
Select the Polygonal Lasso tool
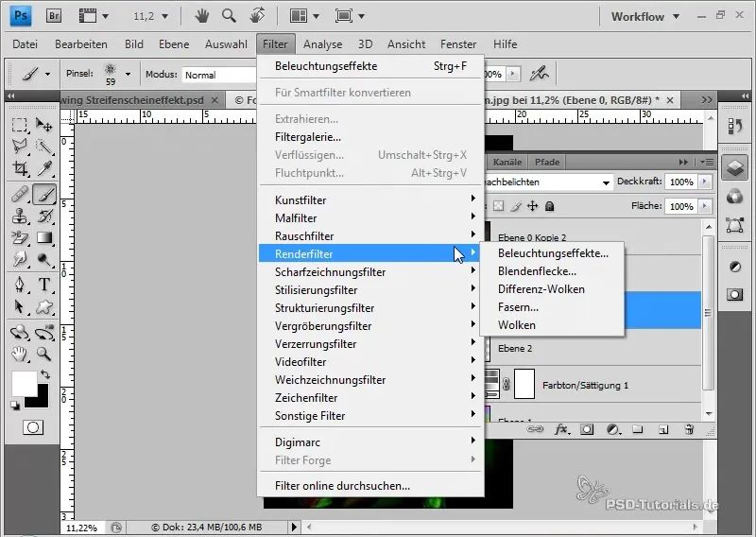click(19, 147)
